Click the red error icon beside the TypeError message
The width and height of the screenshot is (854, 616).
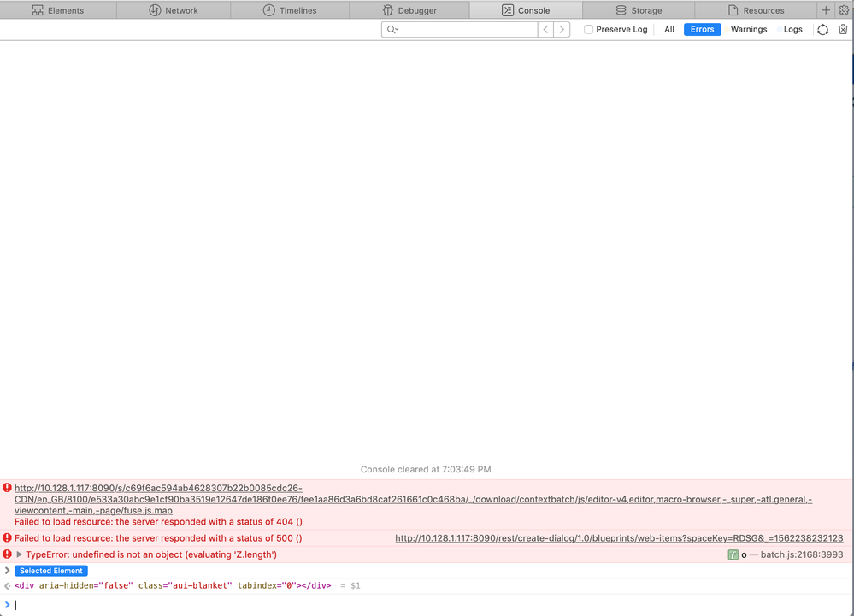click(7, 554)
